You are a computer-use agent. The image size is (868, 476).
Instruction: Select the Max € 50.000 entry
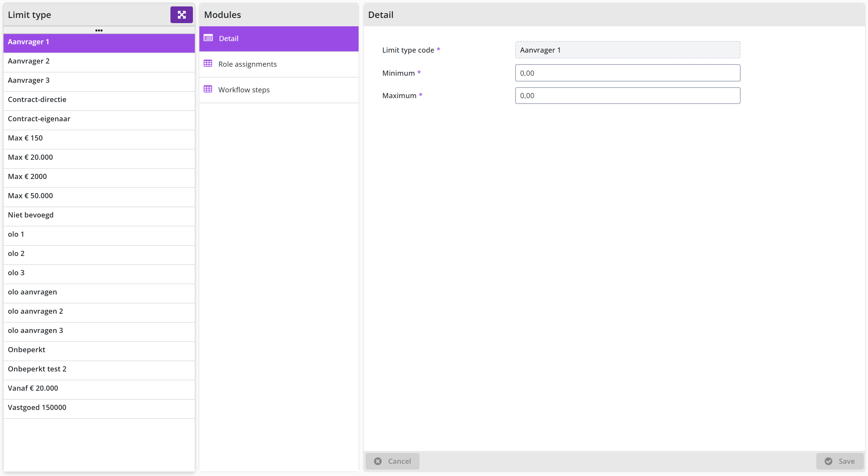99,197
